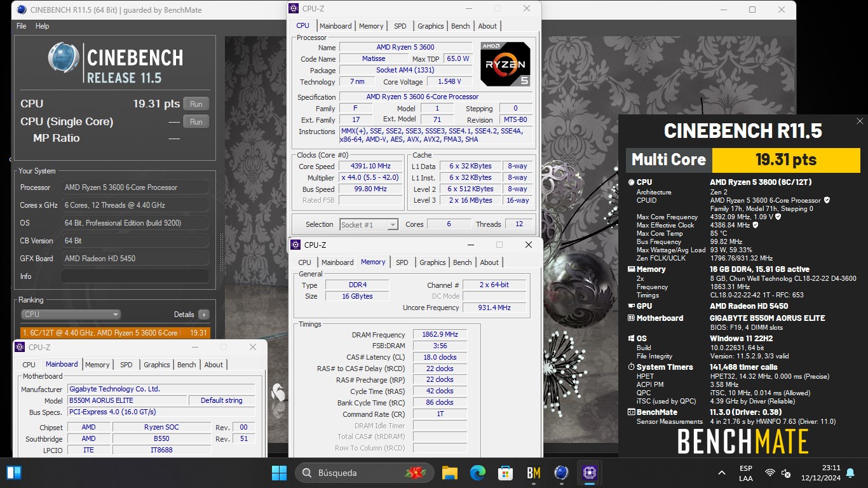Click the Bus Speed value 99.80 MHz
Screen dimensions: 868x488
tap(371, 189)
